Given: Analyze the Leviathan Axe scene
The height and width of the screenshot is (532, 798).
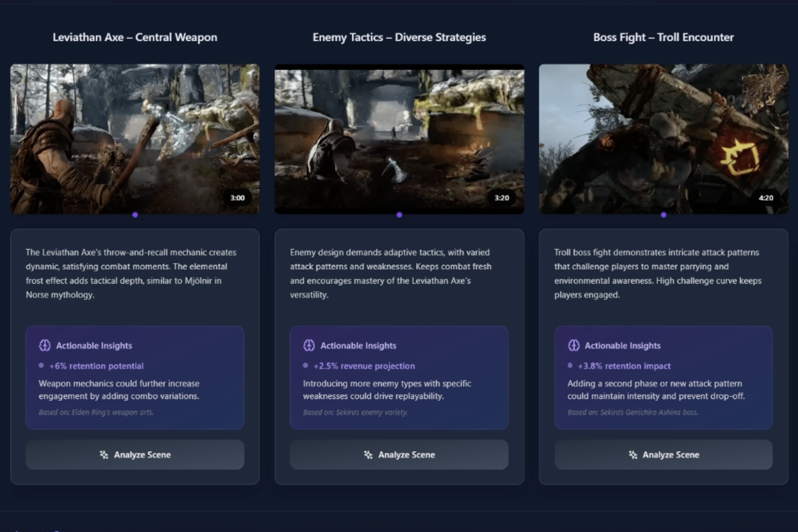Looking at the screenshot, I should coord(135,455).
